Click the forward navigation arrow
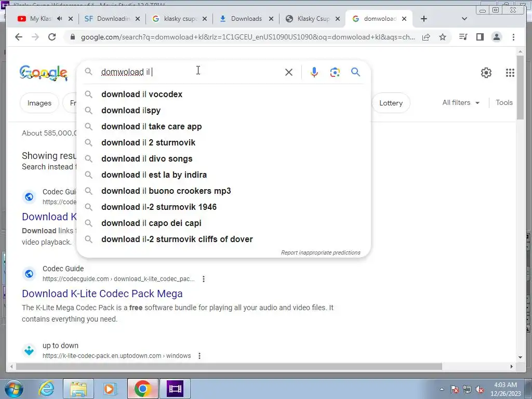The width and height of the screenshot is (532, 399). [x=35, y=37]
